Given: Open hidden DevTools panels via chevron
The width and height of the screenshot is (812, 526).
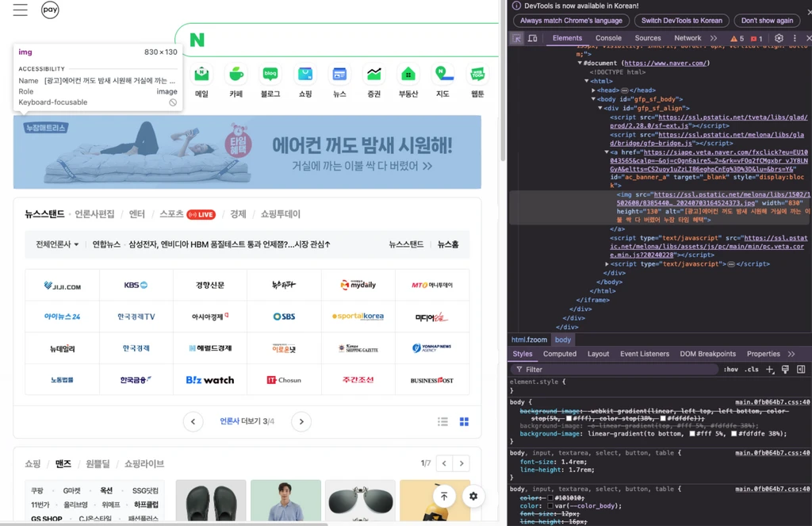Looking at the screenshot, I should pos(712,37).
